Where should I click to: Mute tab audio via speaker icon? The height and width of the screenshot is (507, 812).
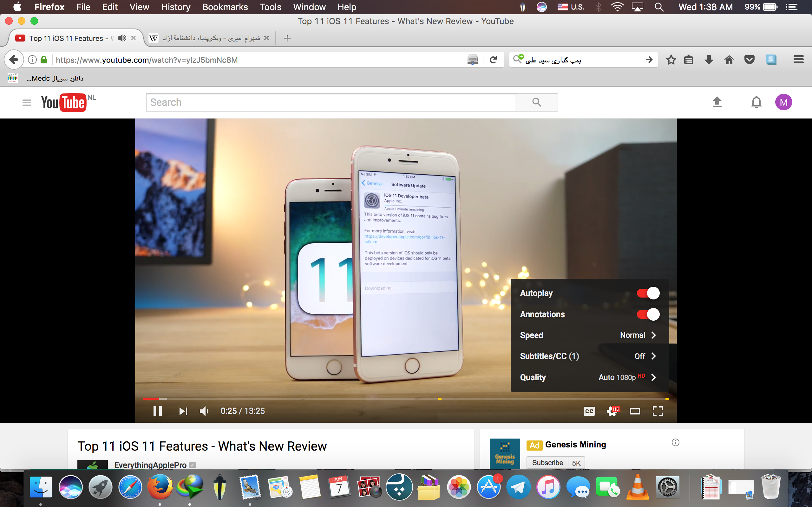pos(122,38)
